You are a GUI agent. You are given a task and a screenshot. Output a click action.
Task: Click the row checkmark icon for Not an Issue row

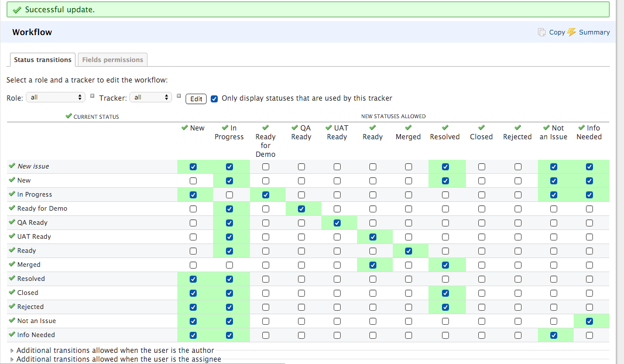(x=12, y=320)
